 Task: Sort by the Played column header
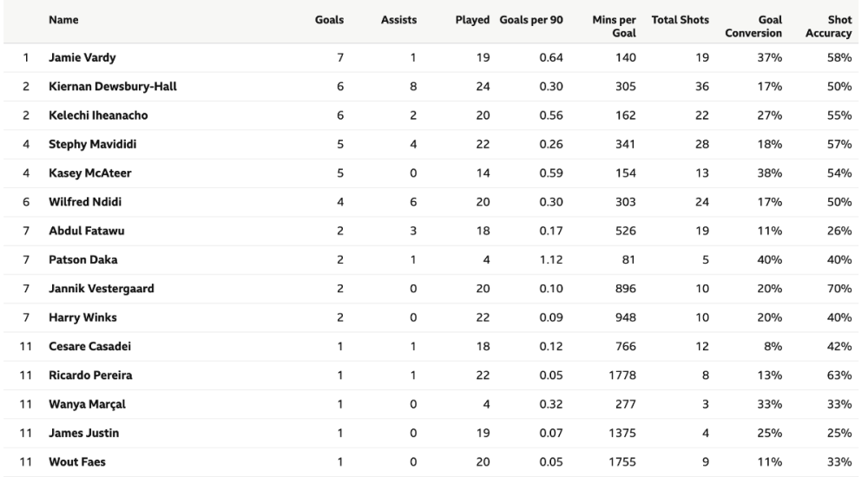(473, 19)
